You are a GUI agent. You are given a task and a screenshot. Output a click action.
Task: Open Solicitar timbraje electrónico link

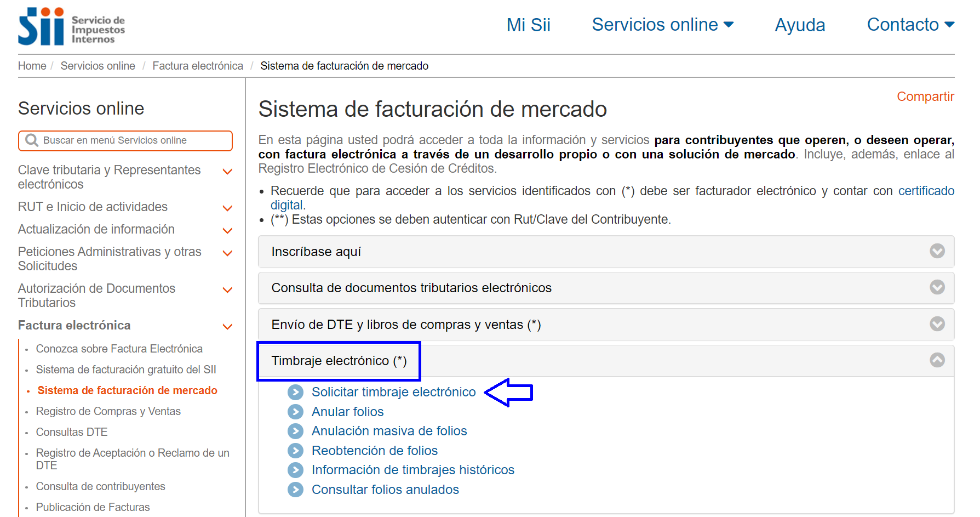pyautogui.click(x=393, y=392)
